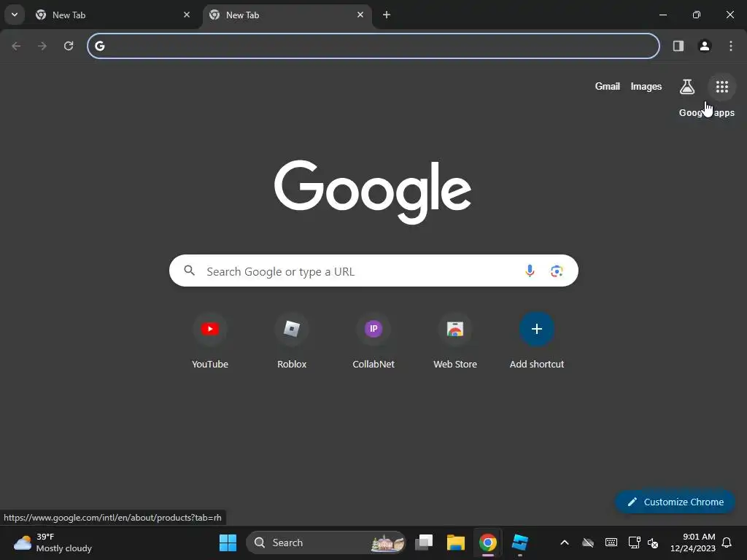Focus the Chrome address bar
This screenshot has width=747, height=560.
pos(373,46)
